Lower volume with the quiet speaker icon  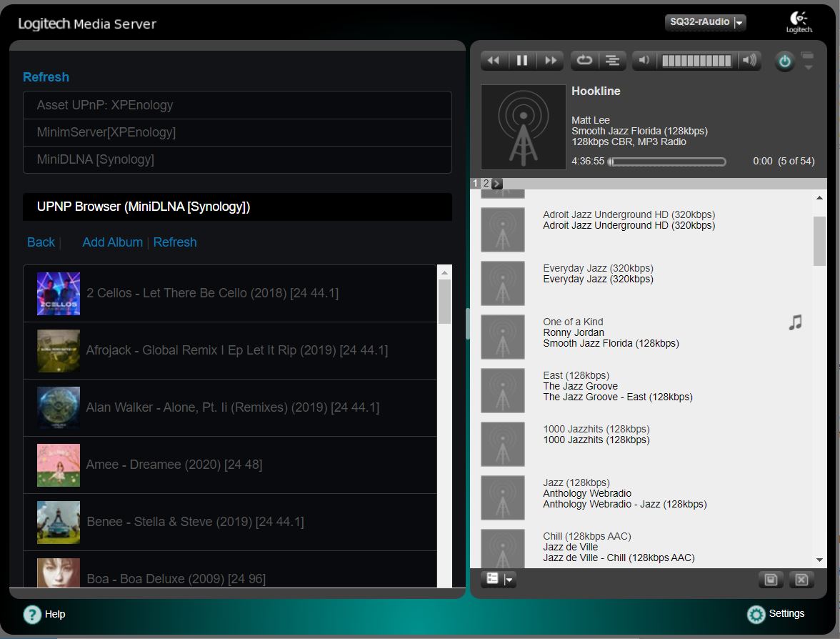pyautogui.click(x=644, y=61)
